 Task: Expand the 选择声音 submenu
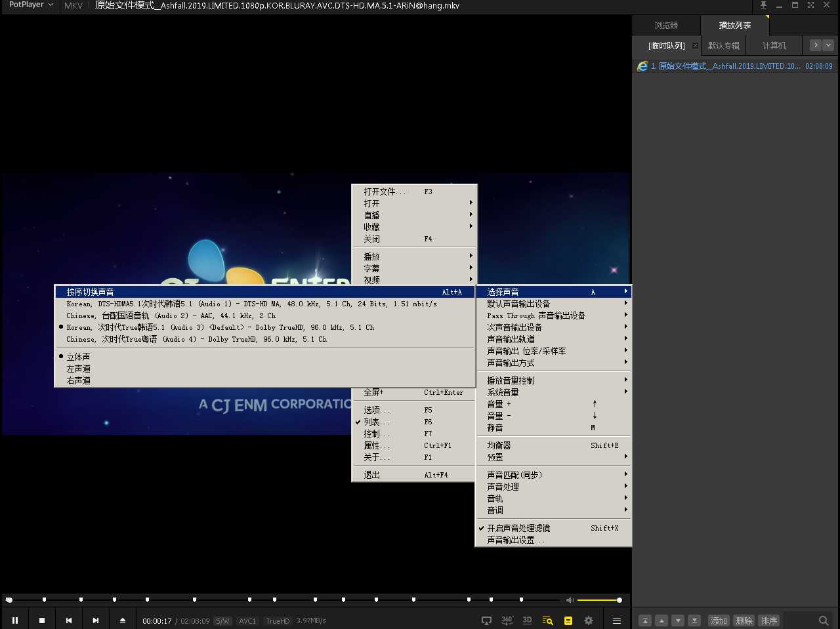(553, 292)
